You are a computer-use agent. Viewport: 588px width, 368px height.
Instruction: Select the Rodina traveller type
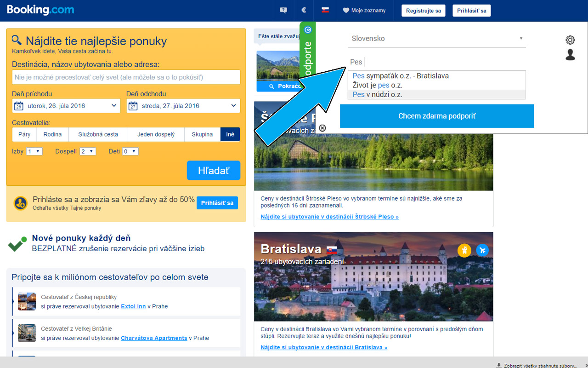(53, 134)
